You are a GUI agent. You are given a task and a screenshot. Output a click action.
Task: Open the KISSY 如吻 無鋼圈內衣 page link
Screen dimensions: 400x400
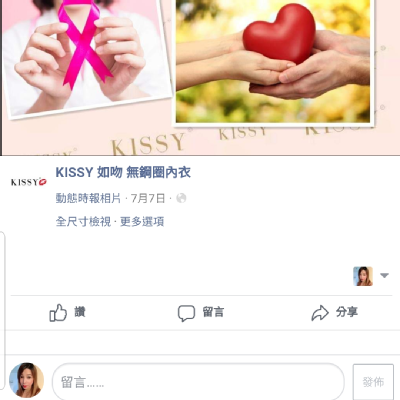tap(123, 172)
